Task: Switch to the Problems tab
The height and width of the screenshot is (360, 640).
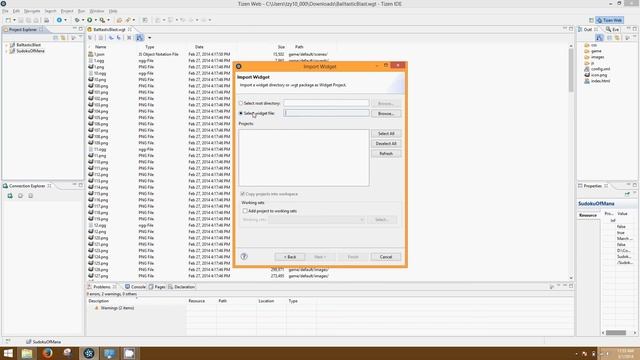Action: [102, 287]
